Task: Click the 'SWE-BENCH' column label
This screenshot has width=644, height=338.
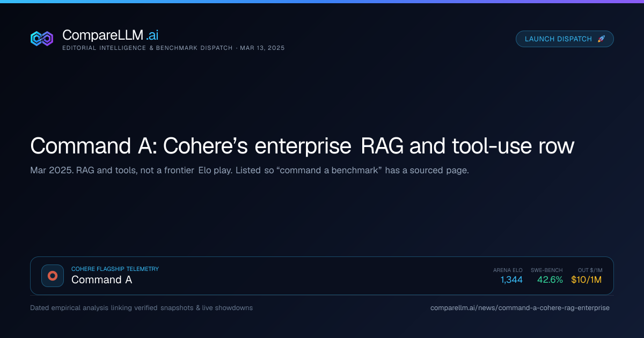Action: coord(547,270)
